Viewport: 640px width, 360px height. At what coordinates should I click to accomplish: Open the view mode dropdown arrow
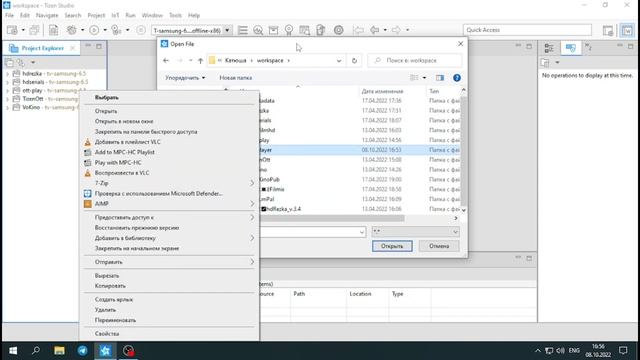tap(424, 78)
